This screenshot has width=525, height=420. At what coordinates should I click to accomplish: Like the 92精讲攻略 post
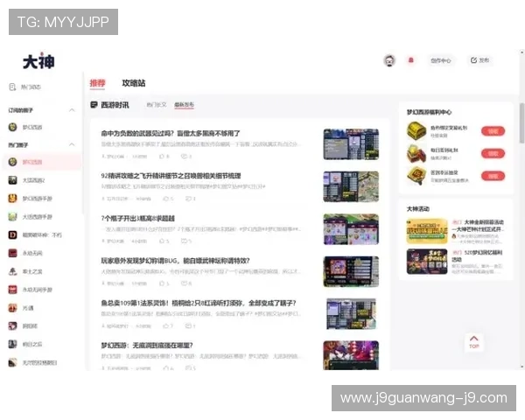pos(168,199)
